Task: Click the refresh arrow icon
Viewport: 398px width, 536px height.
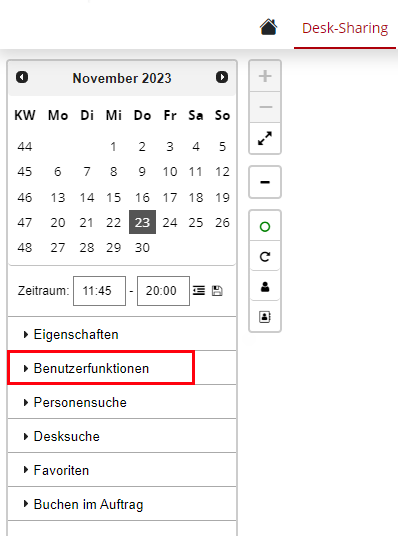Action: pos(265,256)
